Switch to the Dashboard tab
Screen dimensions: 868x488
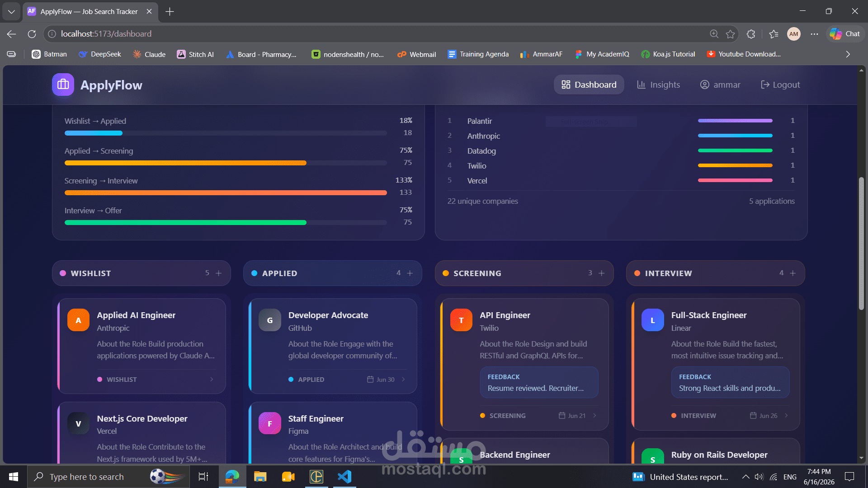point(589,84)
